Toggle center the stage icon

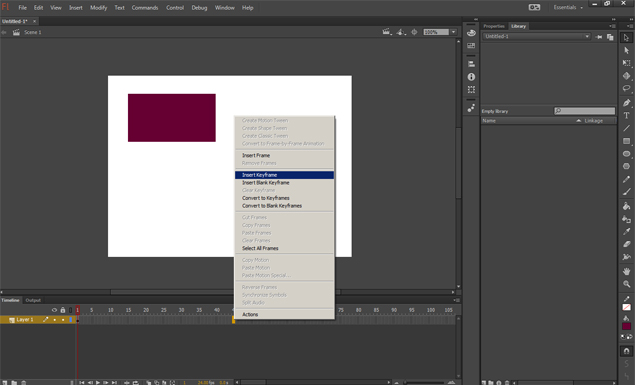tap(414, 32)
